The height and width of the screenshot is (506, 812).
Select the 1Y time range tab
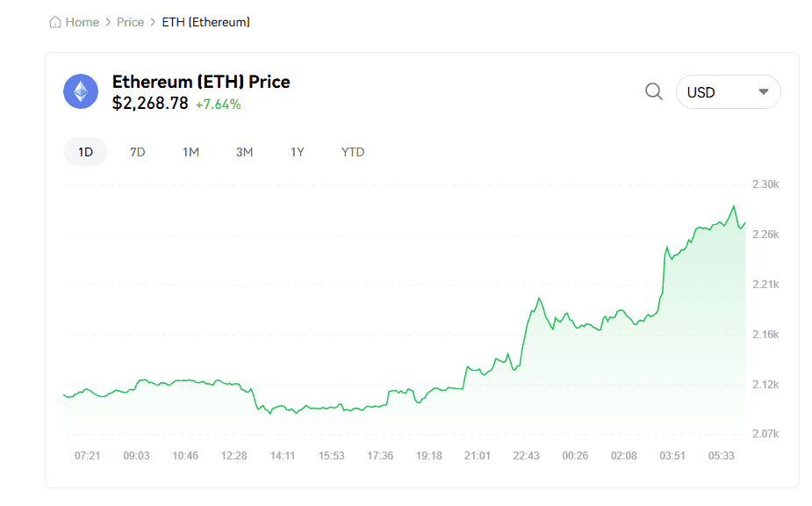298,152
